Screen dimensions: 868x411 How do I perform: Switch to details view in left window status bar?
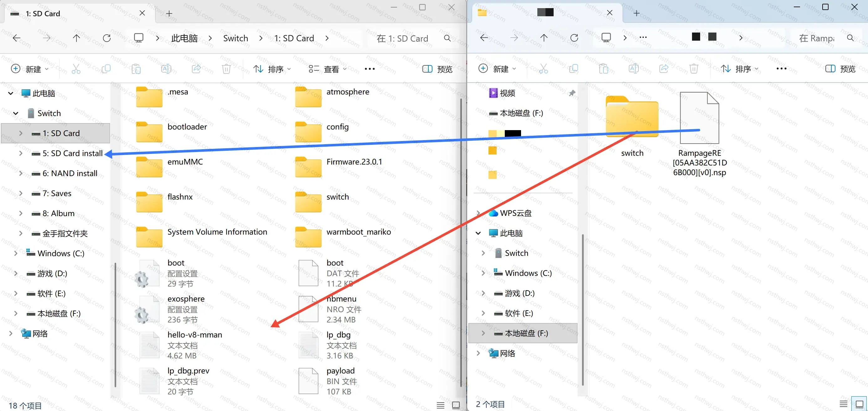click(x=440, y=405)
